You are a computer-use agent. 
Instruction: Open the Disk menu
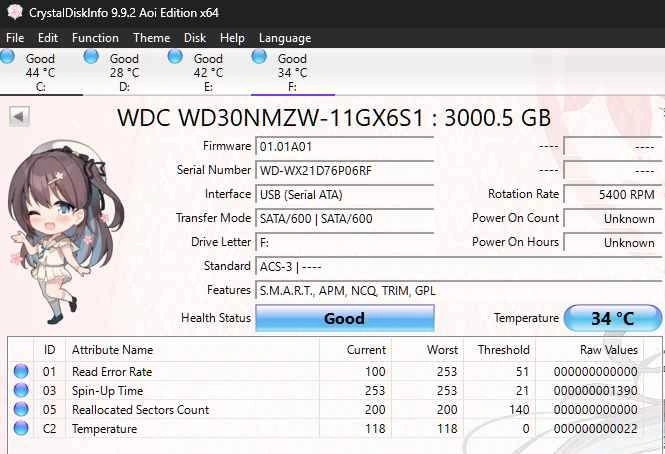tap(195, 38)
